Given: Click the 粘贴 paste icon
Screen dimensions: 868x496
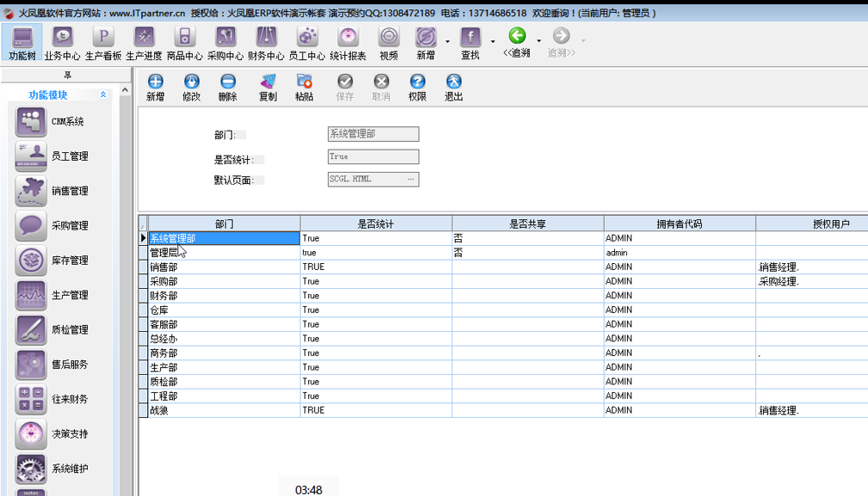Looking at the screenshot, I should [304, 88].
